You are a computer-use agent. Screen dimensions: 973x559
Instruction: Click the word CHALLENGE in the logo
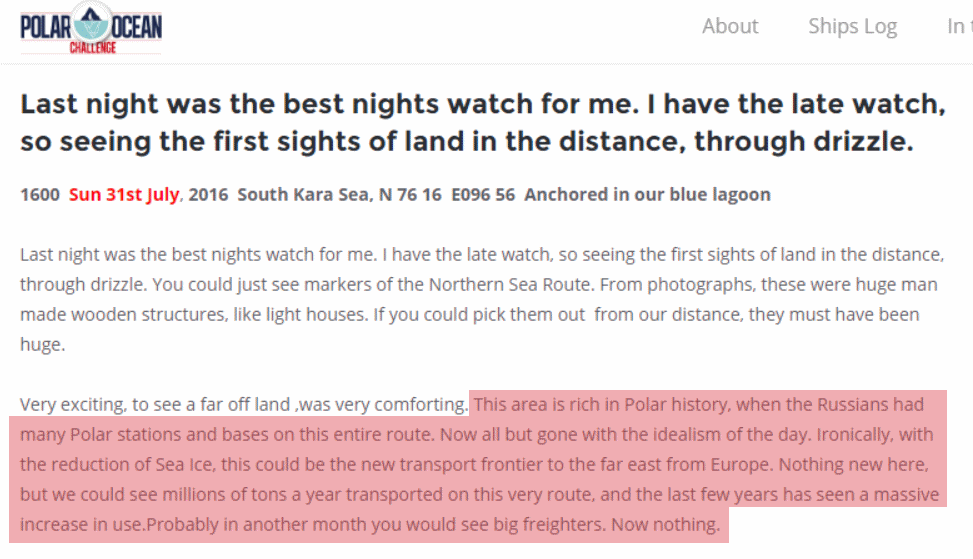[92, 48]
